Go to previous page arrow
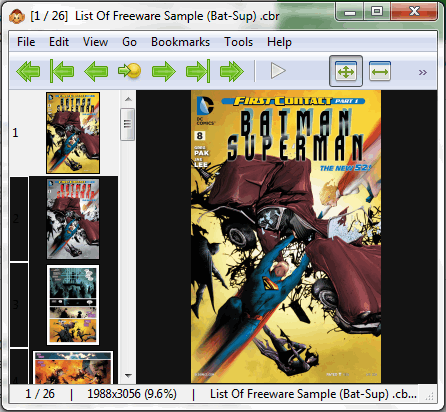The height and width of the screenshot is (412, 446). click(x=96, y=71)
